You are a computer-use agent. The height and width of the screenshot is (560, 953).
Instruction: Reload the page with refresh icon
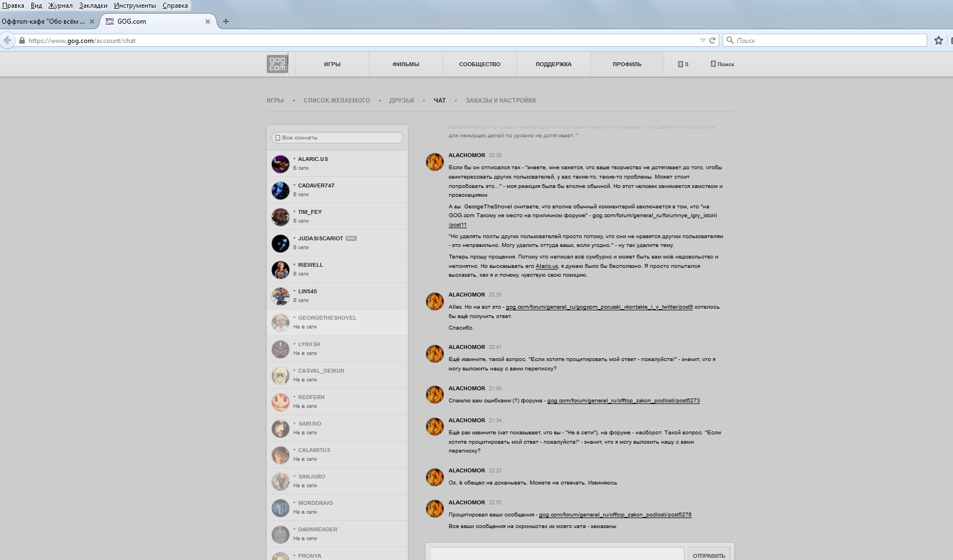tap(712, 40)
